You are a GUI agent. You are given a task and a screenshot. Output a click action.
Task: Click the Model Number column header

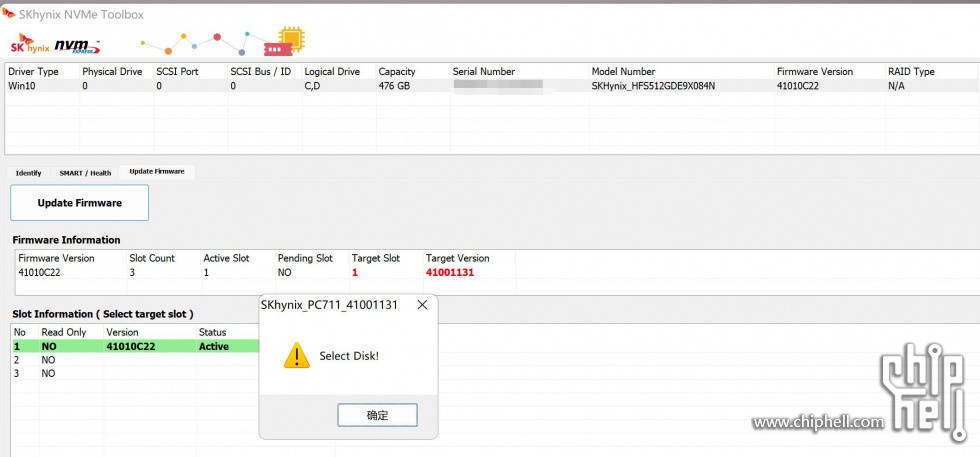[x=623, y=71]
